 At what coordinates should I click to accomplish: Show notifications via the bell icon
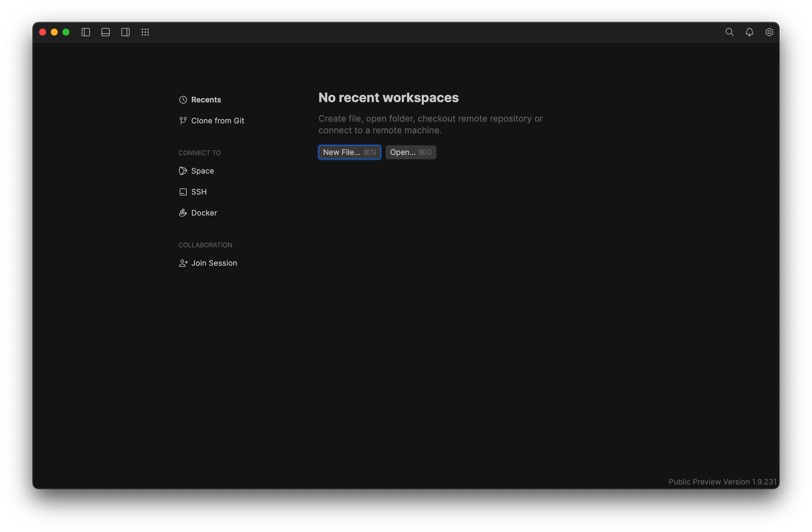tap(749, 32)
